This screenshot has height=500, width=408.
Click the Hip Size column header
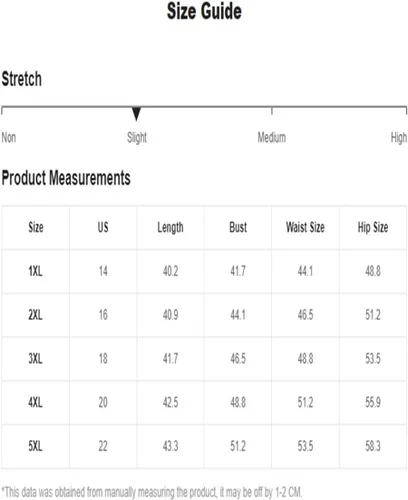[x=373, y=228]
